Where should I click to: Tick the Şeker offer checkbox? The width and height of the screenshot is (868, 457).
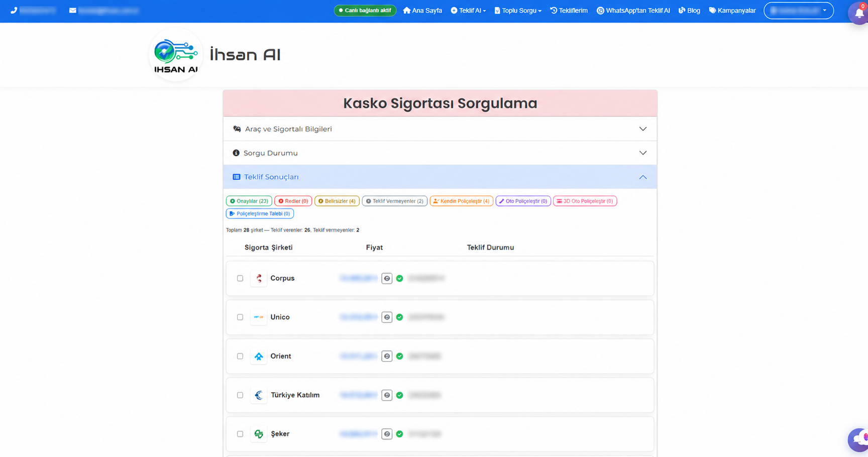(x=240, y=434)
